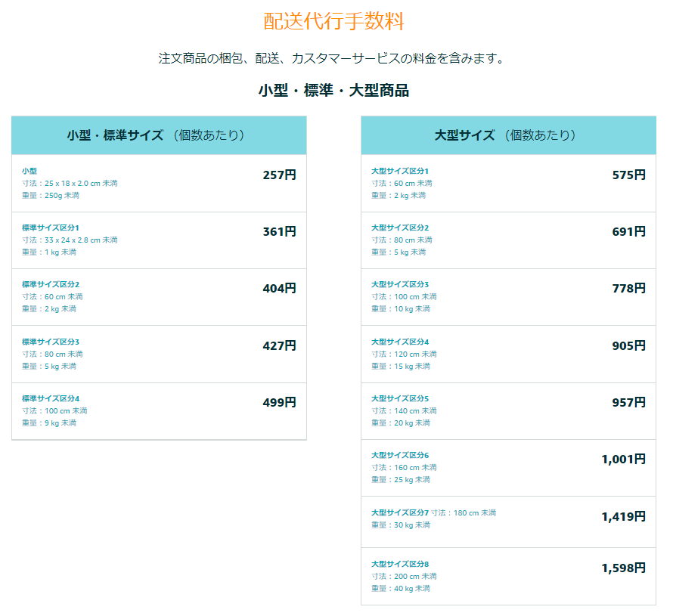Click the 小型・標準・大型商品 subheading

(x=333, y=91)
